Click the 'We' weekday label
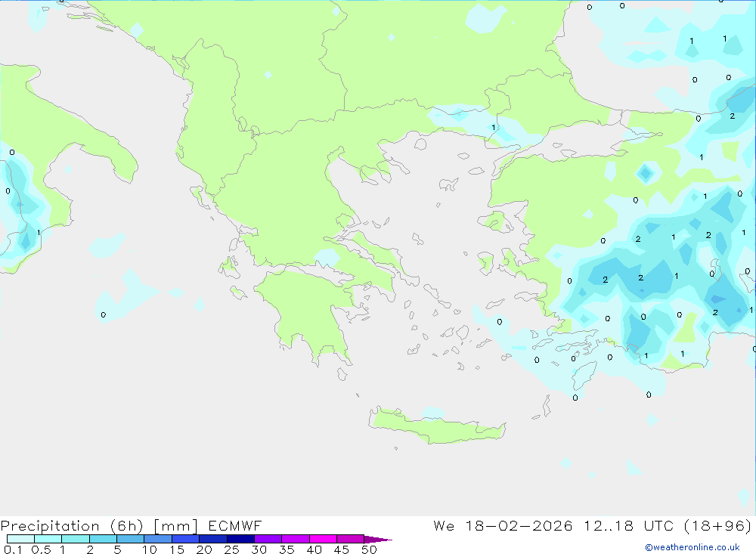Screen dimensions: 756x554 point(444,525)
